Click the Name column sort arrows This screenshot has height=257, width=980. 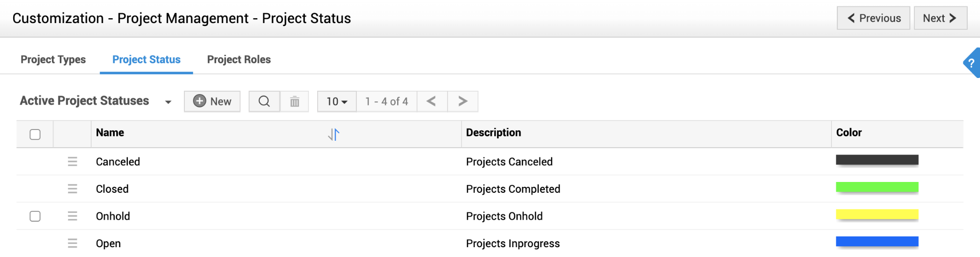pyautogui.click(x=334, y=134)
